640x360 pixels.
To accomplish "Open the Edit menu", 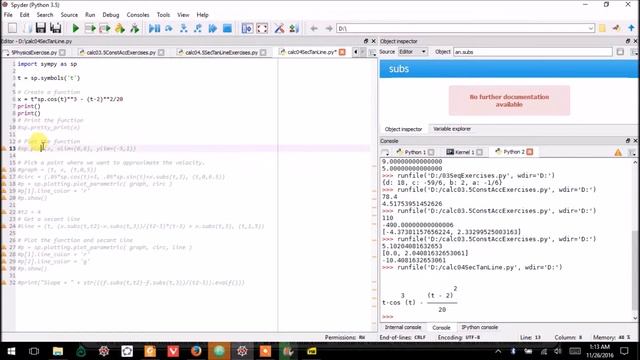I will (24, 15).
